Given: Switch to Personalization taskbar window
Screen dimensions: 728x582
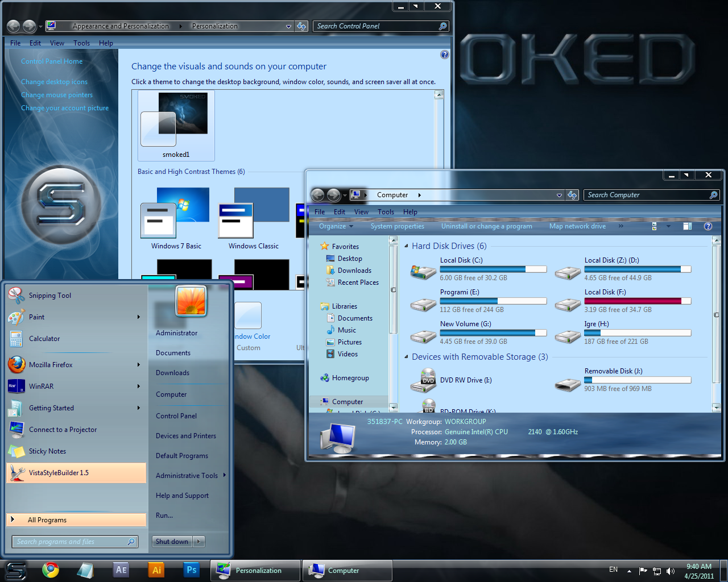Looking at the screenshot, I should coord(255,571).
